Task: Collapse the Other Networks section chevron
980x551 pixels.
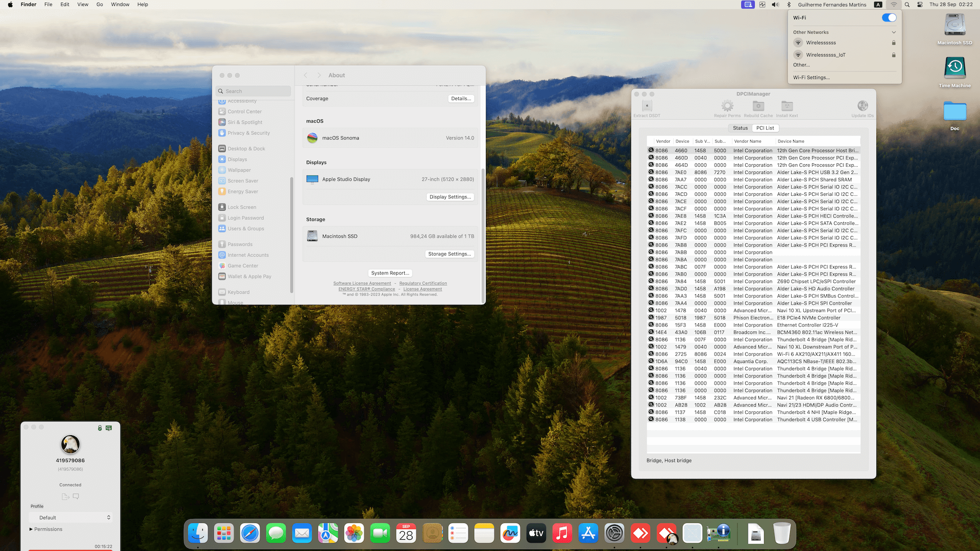Action: tap(893, 32)
